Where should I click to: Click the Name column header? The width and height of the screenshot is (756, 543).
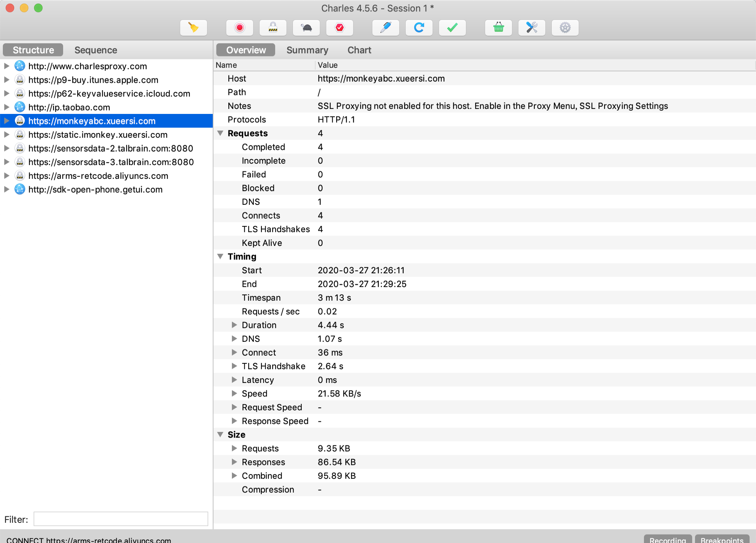pyautogui.click(x=264, y=65)
